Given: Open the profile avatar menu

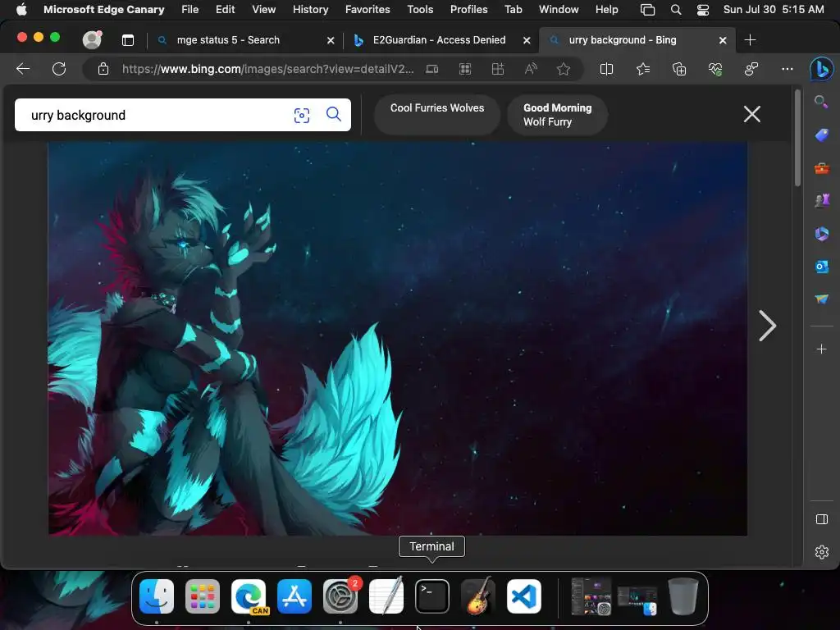Looking at the screenshot, I should pyautogui.click(x=92, y=39).
